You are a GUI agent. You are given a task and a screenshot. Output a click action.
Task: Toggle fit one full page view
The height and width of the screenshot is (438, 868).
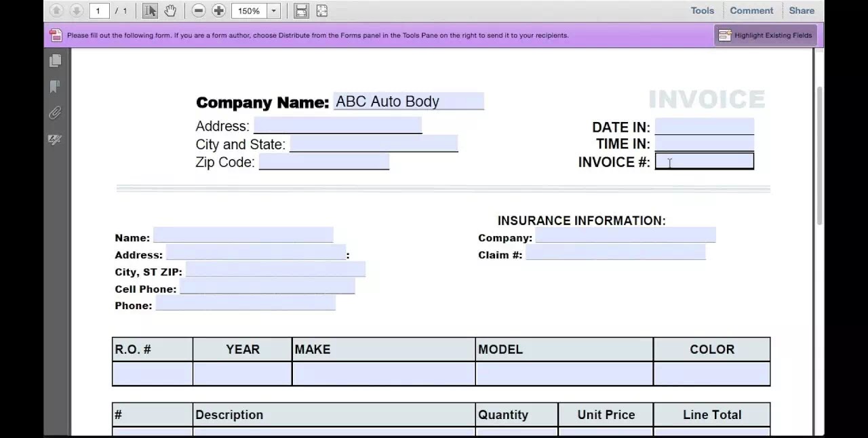(x=322, y=11)
